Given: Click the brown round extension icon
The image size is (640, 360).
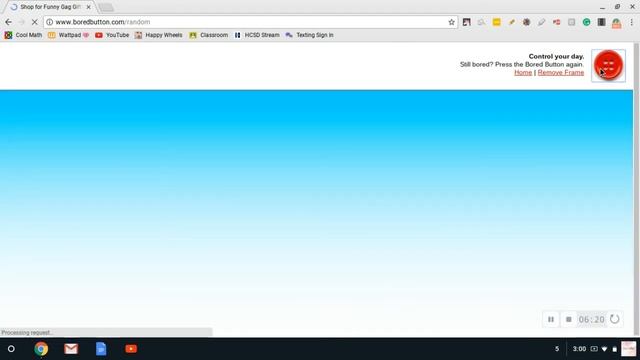Looking at the screenshot, I should point(527,22).
